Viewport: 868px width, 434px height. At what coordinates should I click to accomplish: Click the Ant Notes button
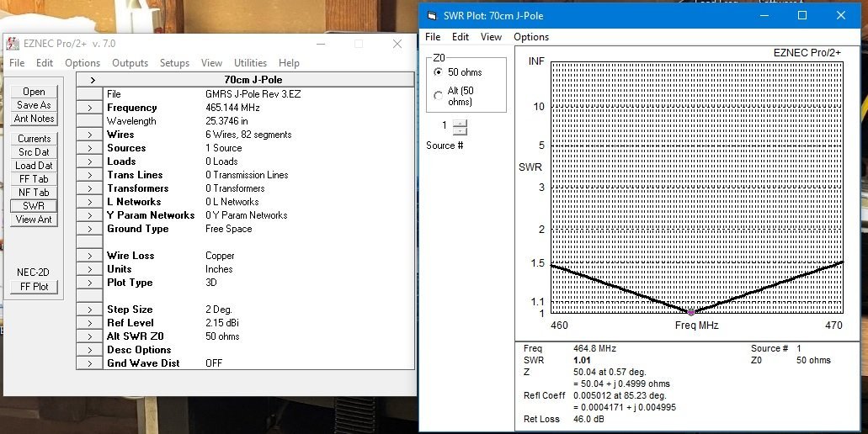click(34, 119)
